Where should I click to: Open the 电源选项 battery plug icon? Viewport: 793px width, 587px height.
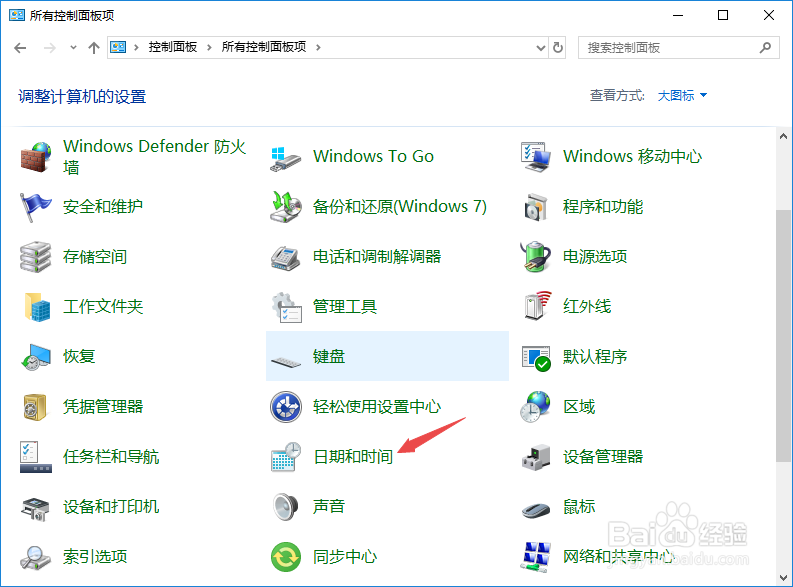(536, 256)
